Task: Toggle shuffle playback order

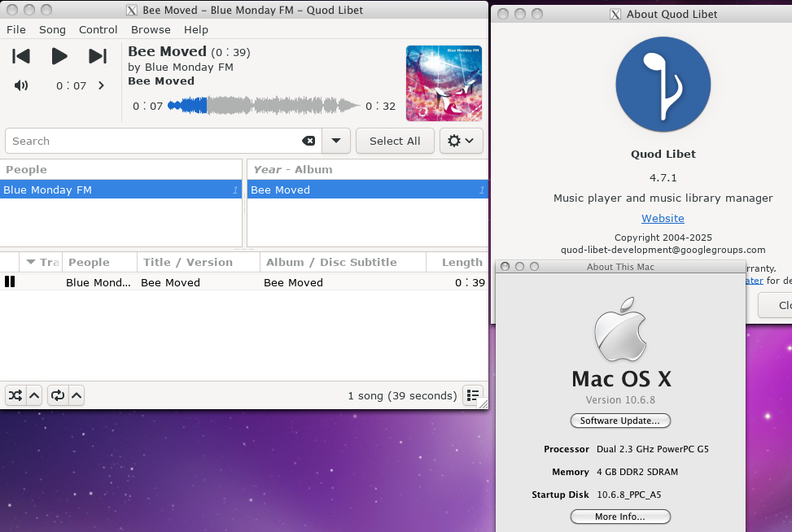Action: (15, 395)
